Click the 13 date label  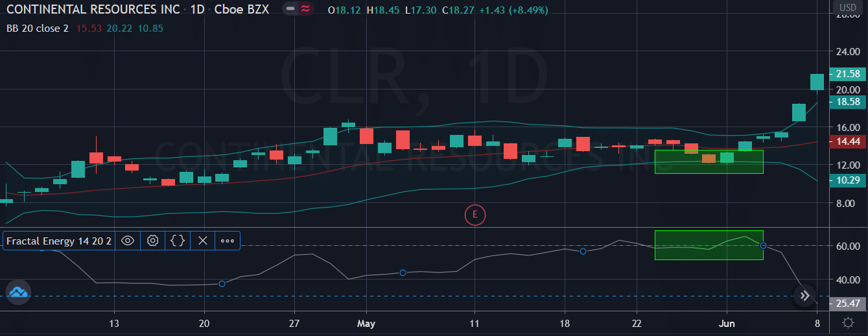click(x=114, y=323)
